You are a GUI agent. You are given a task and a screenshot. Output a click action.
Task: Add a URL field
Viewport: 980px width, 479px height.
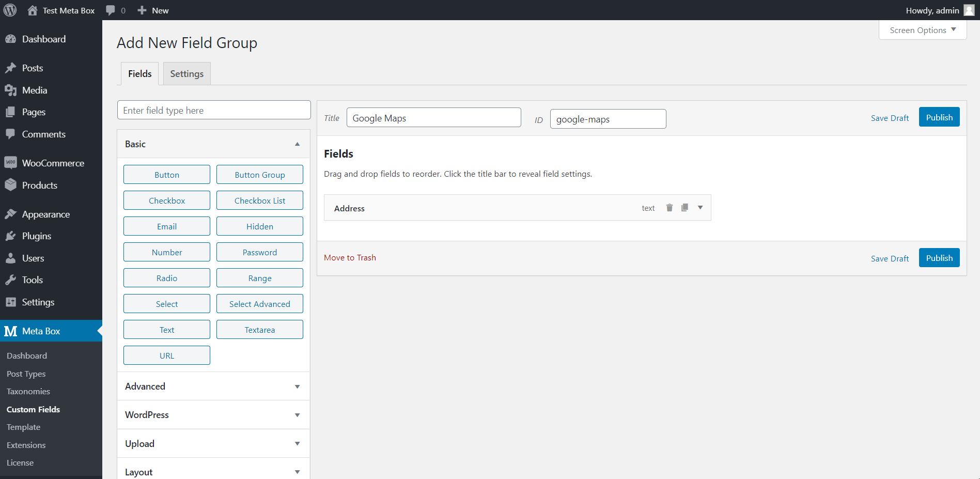tap(167, 356)
